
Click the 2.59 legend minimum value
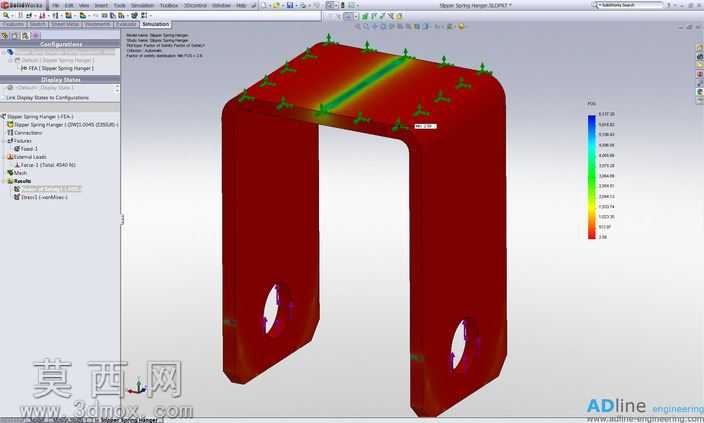pyautogui.click(x=603, y=237)
